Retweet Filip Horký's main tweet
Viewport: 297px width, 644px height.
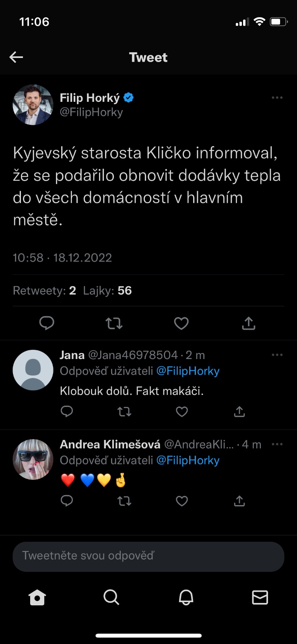(114, 323)
